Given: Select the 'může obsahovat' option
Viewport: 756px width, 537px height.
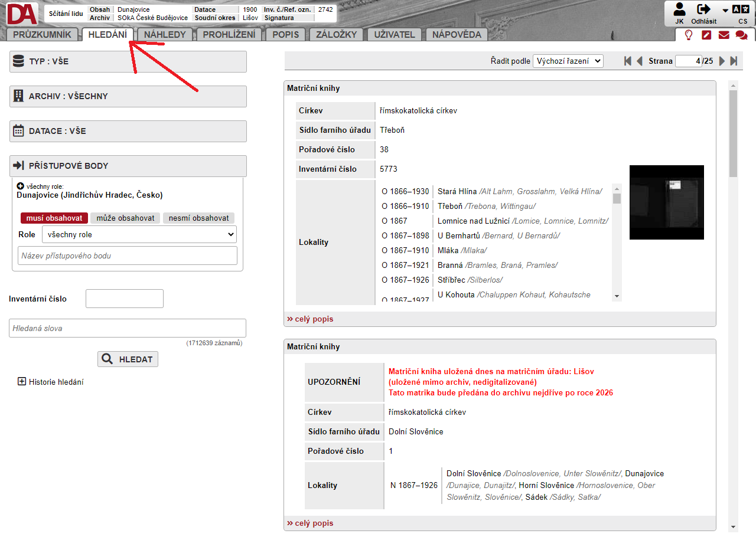Looking at the screenshot, I should 125,218.
